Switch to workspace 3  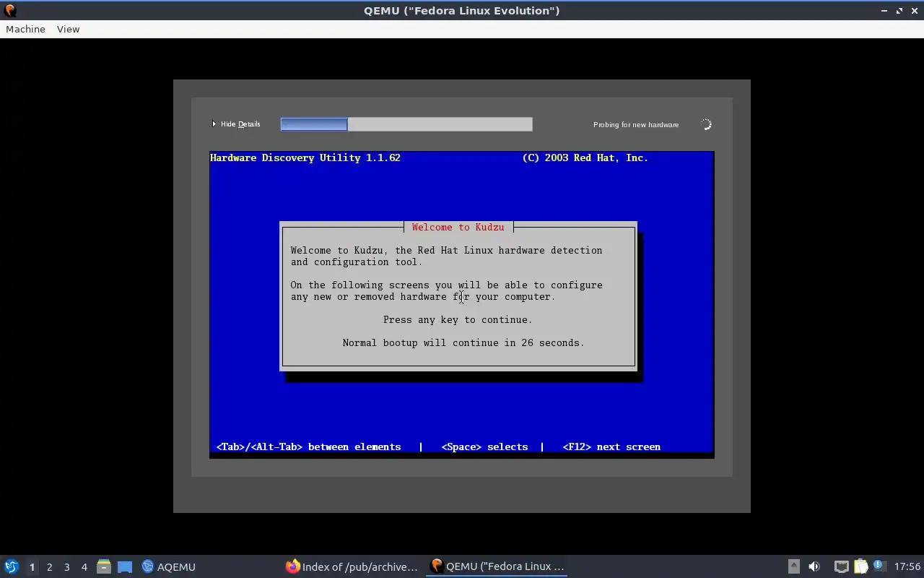coord(66,567)
